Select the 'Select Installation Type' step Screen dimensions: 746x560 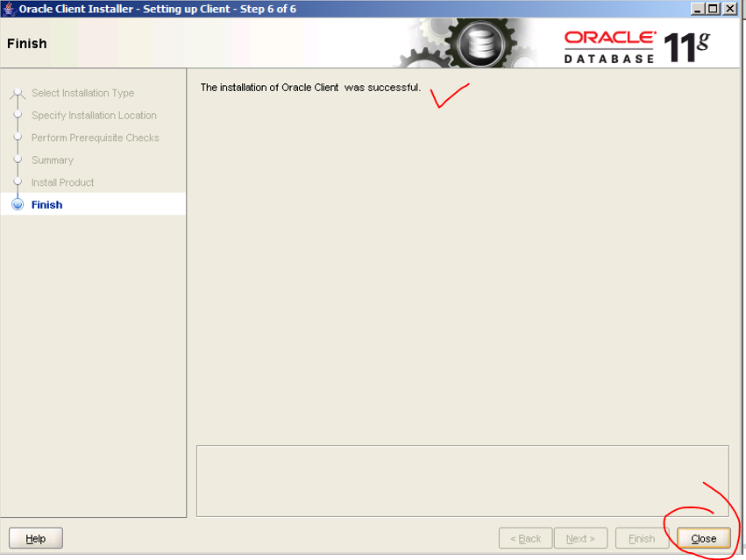82,93
